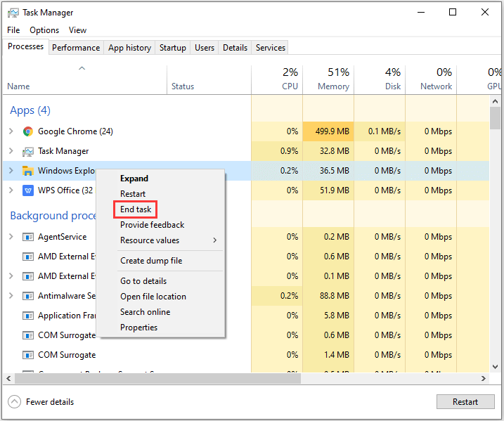
Task: Choose Search online in context menu
Action: [x=160, y=312]
